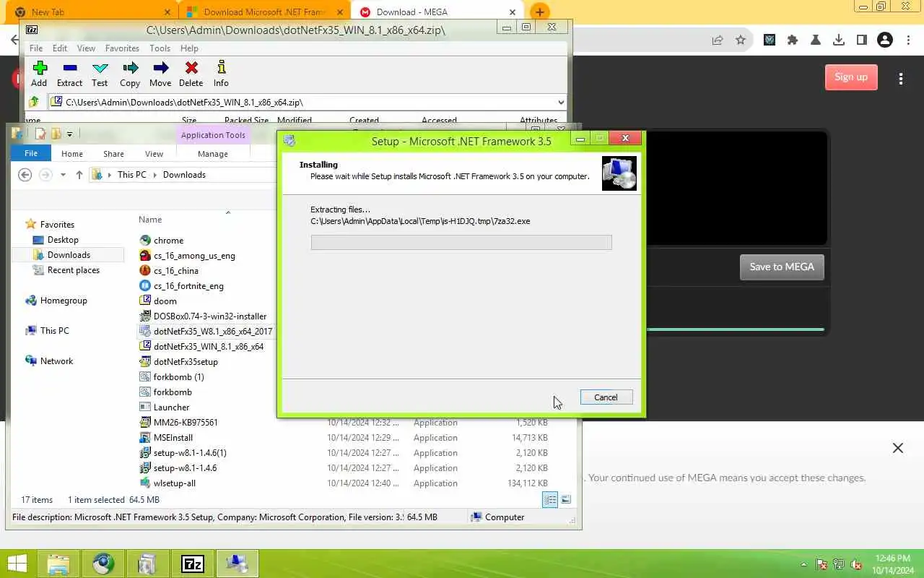924x578 pixels.
Task: Click the Name column header
Action: (150, 220)
